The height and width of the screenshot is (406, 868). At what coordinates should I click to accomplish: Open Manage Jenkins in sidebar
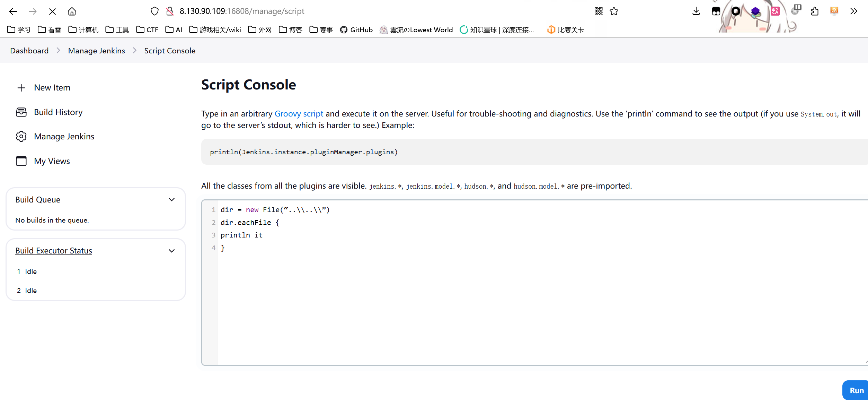click(x=64, y=136)
